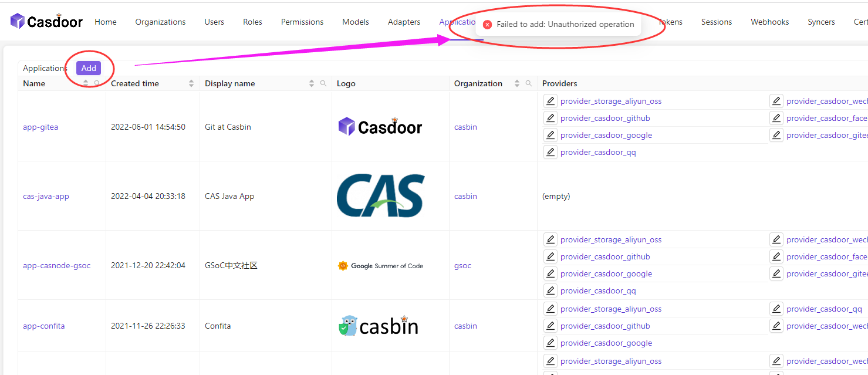The width and height of the screenshot is (868, 375).
Task: Open the casbin organization from cas-java-app row
Action: point(465,196)
